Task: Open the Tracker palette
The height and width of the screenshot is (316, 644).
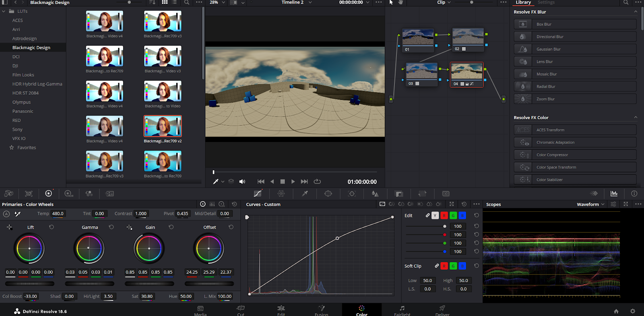Action: tap(352, 194)
